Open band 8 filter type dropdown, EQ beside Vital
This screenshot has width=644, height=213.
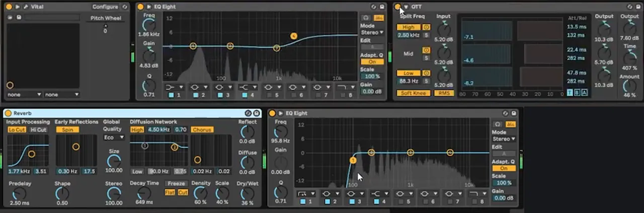click(x=346, y=87)
